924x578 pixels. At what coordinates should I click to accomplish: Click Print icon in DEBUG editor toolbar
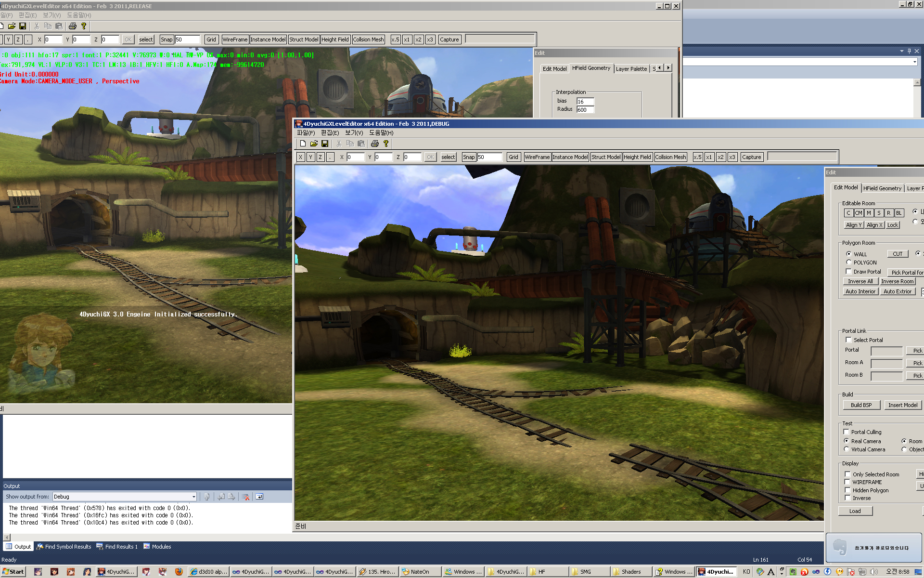375,144
